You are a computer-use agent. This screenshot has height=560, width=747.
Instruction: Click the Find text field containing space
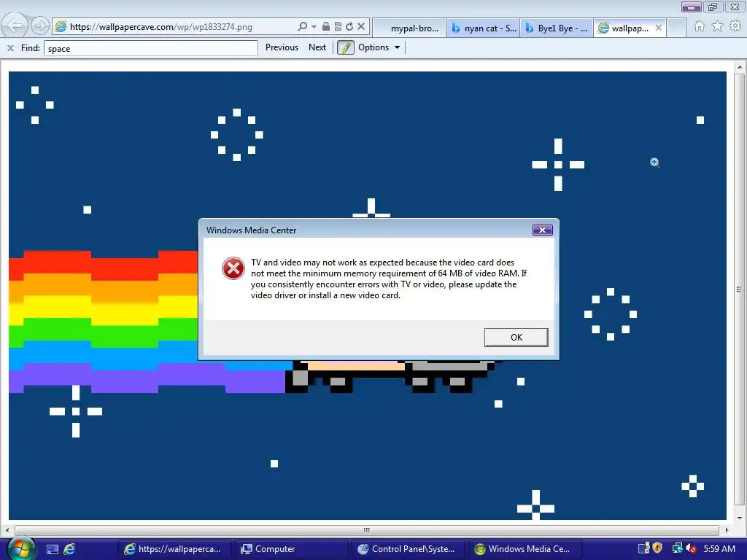150,48
